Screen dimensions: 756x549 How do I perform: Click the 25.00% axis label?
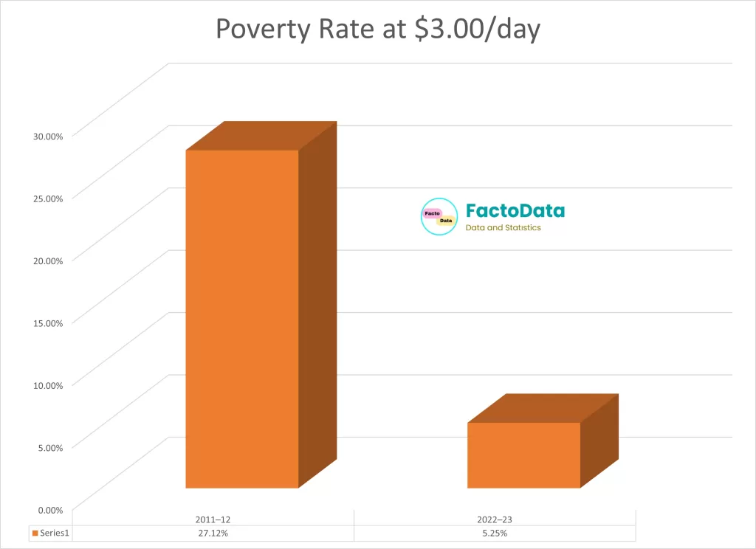46,198
